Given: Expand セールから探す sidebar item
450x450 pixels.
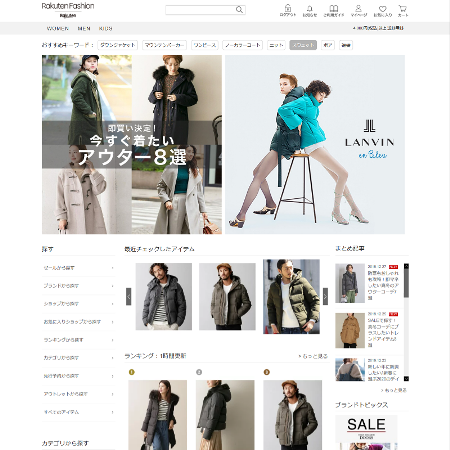Looking at the screenshot, I should [x=79, y=268].
